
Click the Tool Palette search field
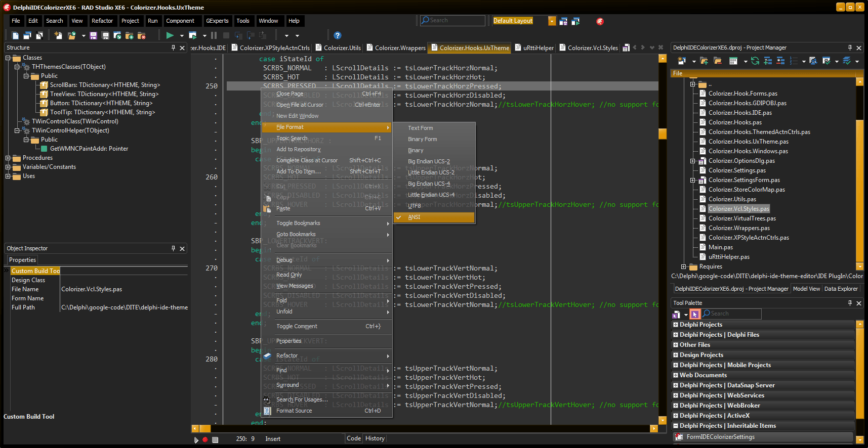[731, 313]
